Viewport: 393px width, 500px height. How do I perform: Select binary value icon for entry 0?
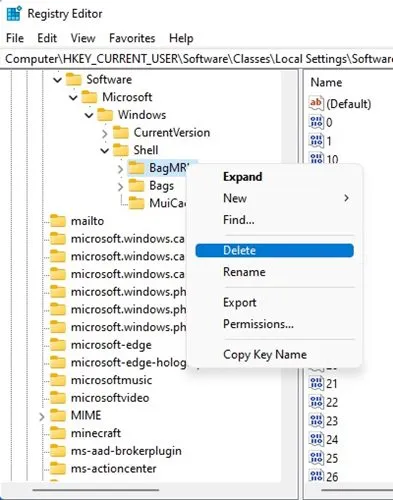tap(316, 122)
